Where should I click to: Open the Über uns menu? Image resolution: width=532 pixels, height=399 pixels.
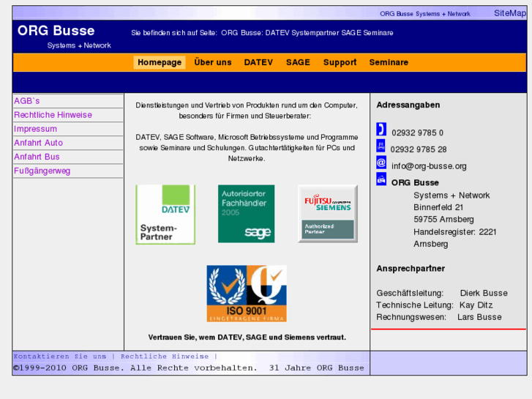tap(213, 62)
